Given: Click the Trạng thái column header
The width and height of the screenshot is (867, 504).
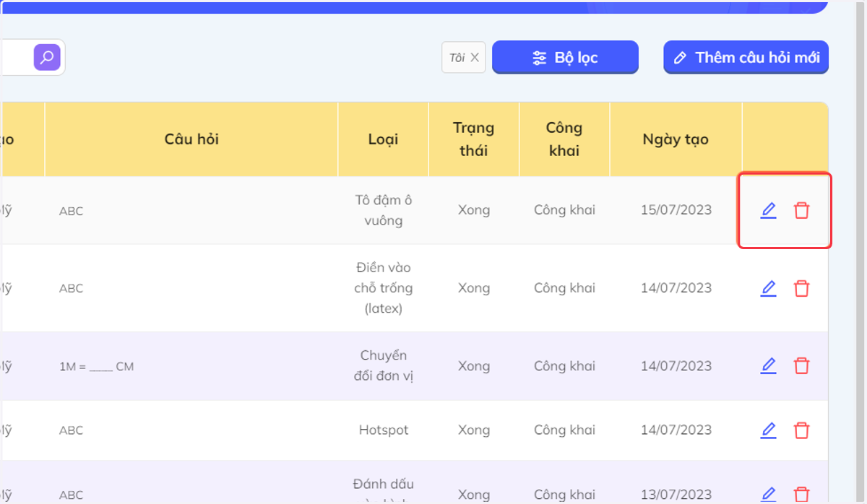Looking at the screenshot, I should (474, 139).
